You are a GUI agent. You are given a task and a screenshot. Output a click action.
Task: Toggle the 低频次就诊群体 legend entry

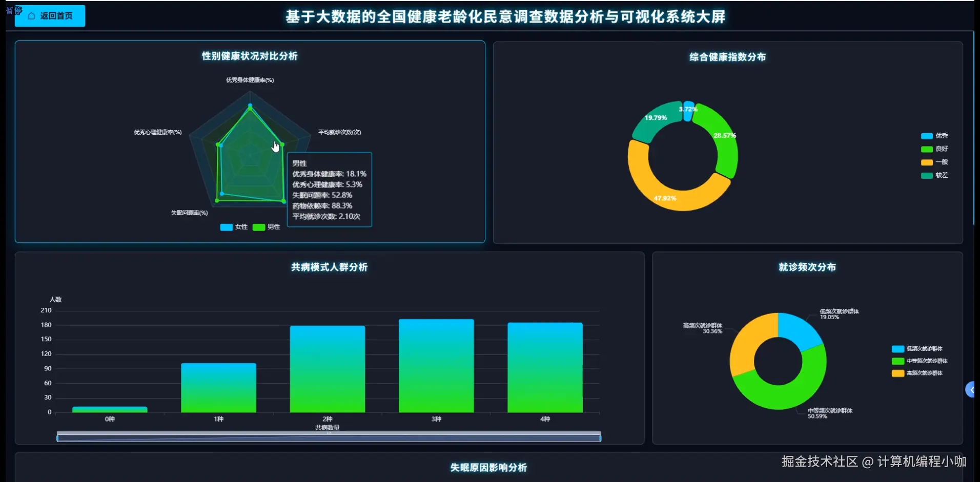click(917, 349)
